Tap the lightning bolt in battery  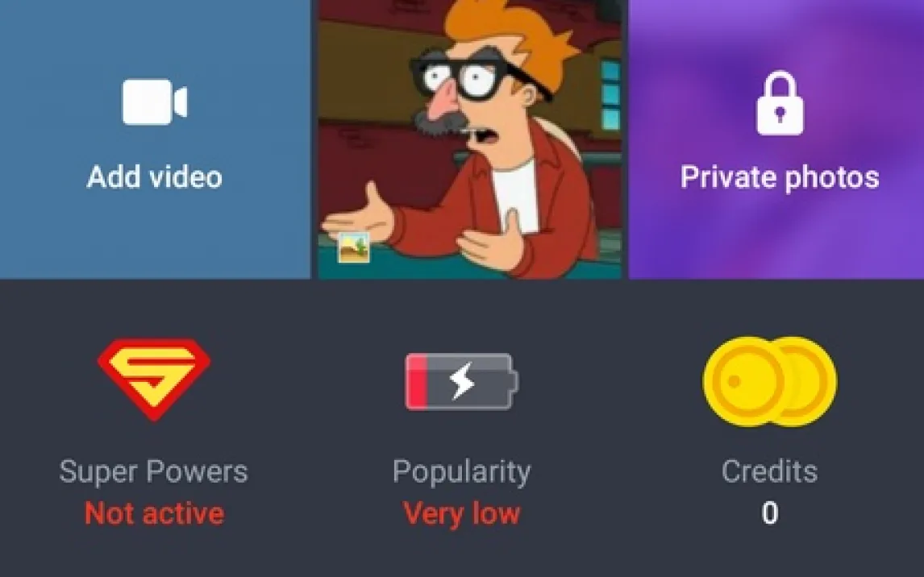(x=461, y=381)
